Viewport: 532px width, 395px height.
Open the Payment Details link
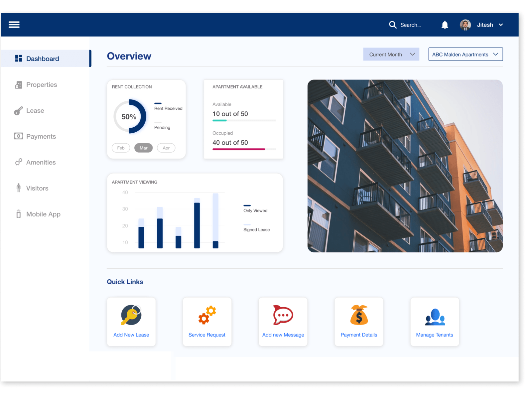point(359,335)
